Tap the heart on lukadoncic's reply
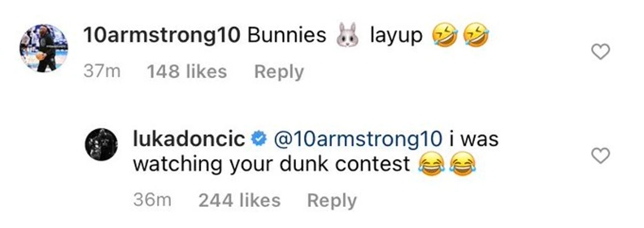 pos(600,155)
